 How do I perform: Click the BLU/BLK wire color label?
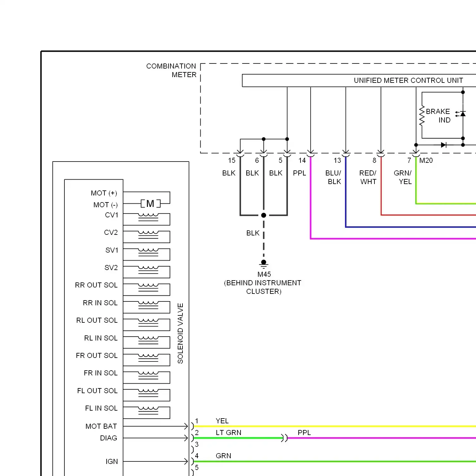tap(334, 177)
